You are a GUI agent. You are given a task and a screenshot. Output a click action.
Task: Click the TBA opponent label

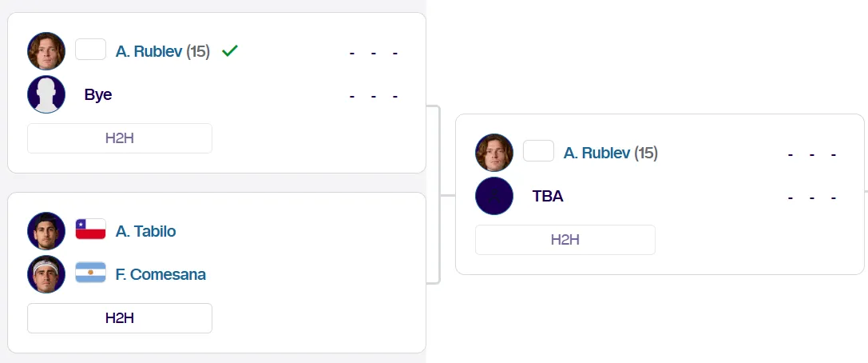tap(548, 196)
